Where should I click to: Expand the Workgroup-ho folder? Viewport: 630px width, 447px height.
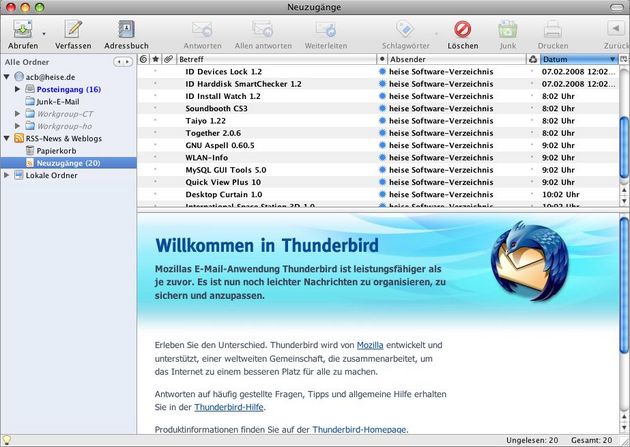(x=17, y=126)
